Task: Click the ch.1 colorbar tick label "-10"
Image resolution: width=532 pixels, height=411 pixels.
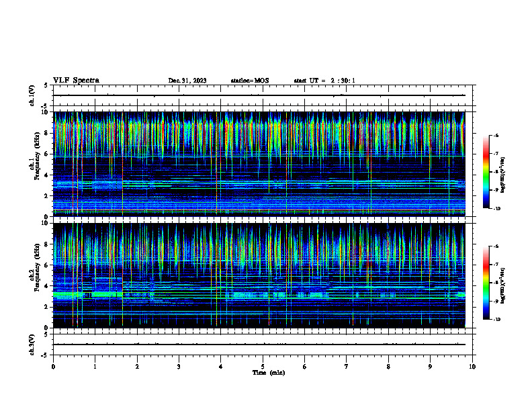Action: pyautogui.click(x=496, y=209)
